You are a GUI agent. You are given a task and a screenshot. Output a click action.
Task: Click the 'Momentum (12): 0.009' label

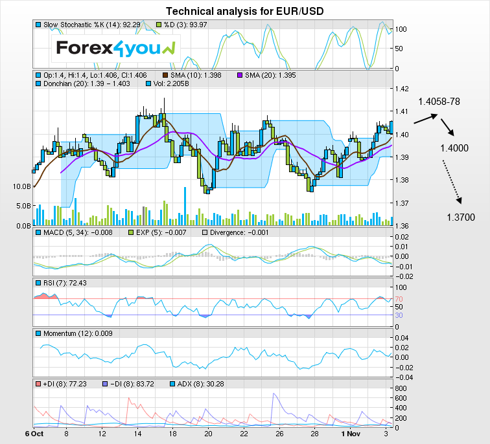(x=78, y=333)
